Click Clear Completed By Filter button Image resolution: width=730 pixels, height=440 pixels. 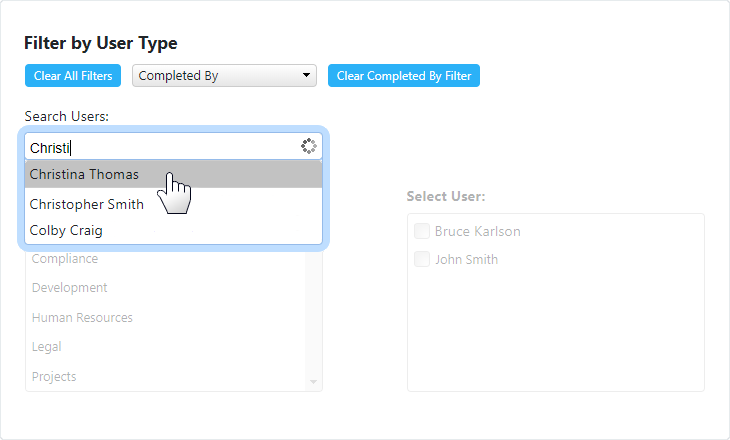point(404,75)
